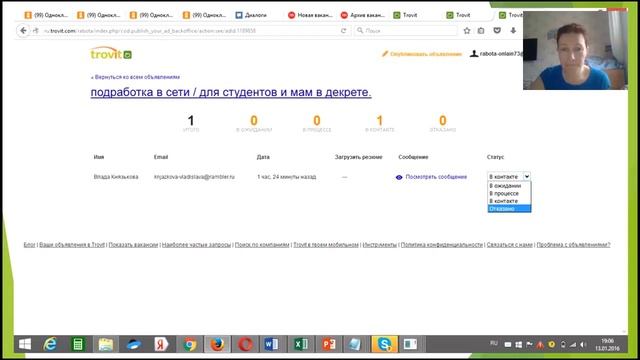Click the red warning tray icon
This screenshot has height=360, width=640.
click(x=540, y=345)
